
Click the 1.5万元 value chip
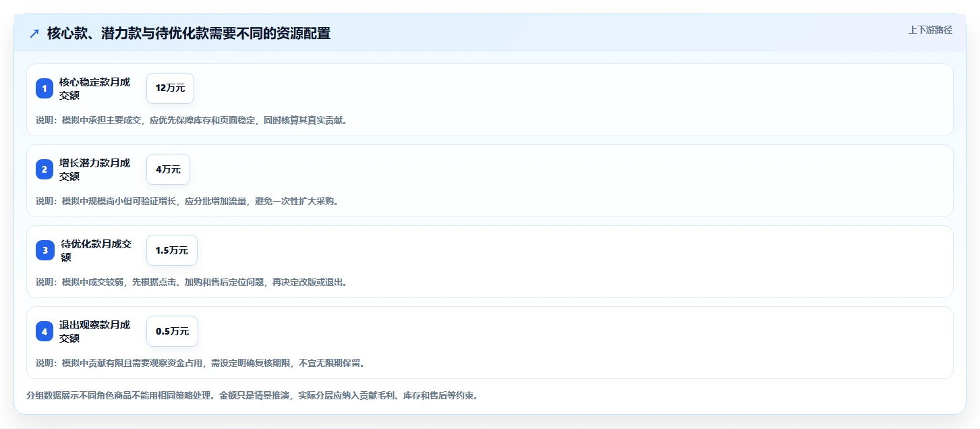tap(172, 250)
